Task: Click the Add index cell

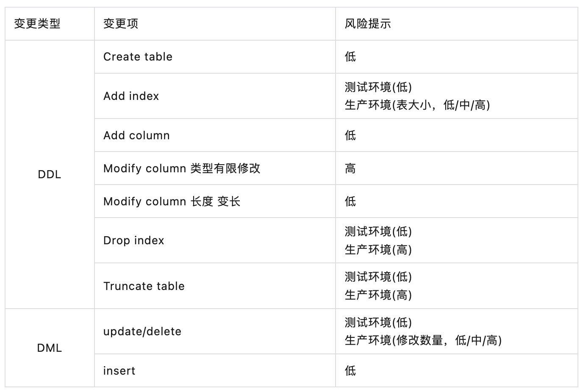Action: click(x=131, y=96)
